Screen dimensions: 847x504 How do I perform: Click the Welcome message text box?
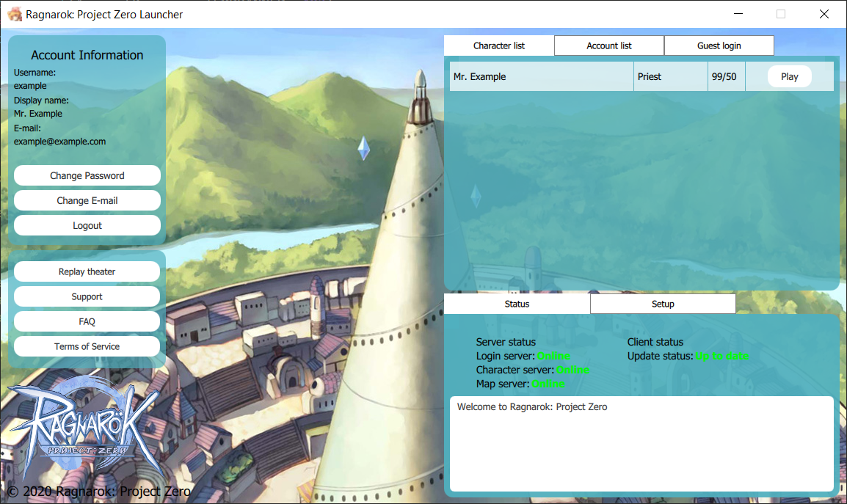pyautogui.click(x=641, y=444)
